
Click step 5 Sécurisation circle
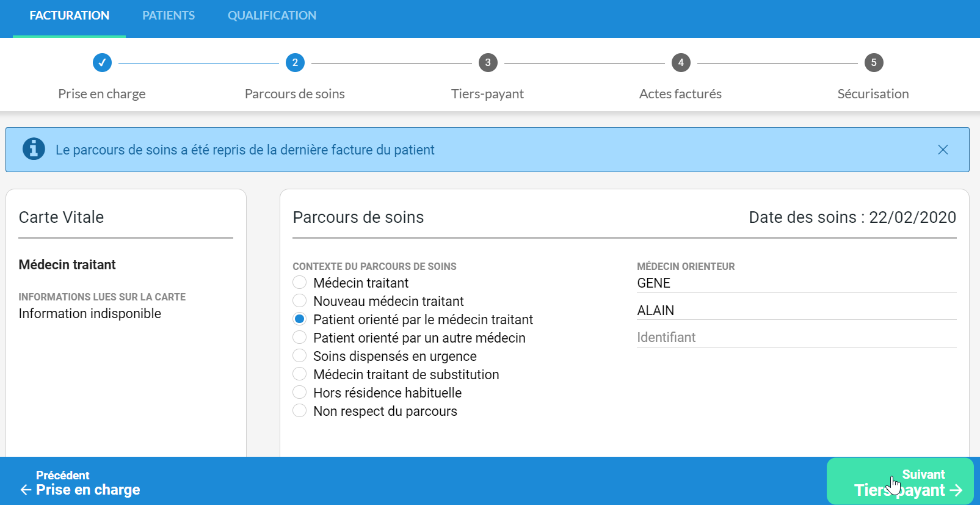point(874,62)
